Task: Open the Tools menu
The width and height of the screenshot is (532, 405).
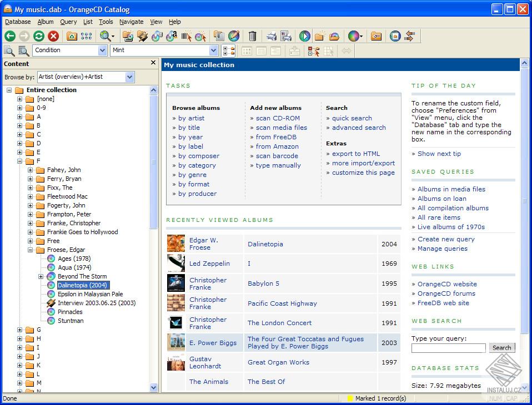Action: (x=106, y=22)
